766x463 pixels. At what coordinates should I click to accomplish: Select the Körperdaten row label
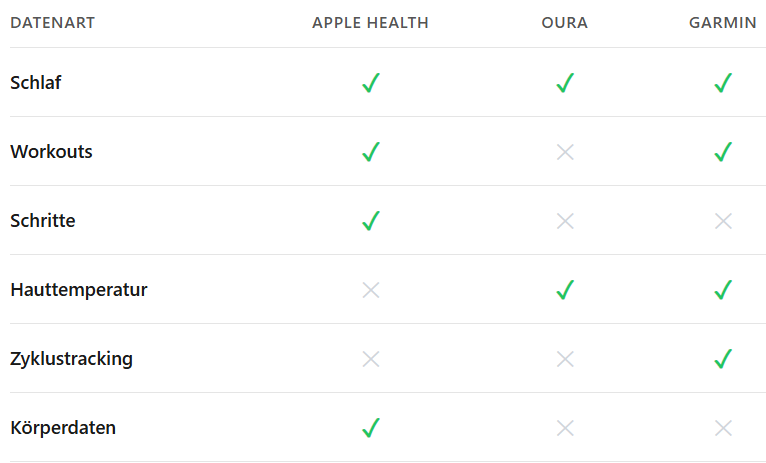click(63, 428)
